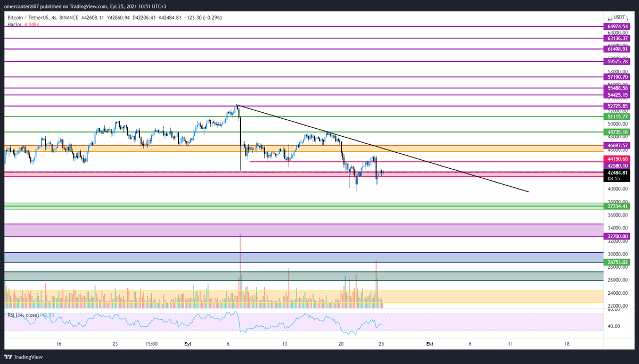
Task: Click the 55488.58 price label
Action: [618, 88]
